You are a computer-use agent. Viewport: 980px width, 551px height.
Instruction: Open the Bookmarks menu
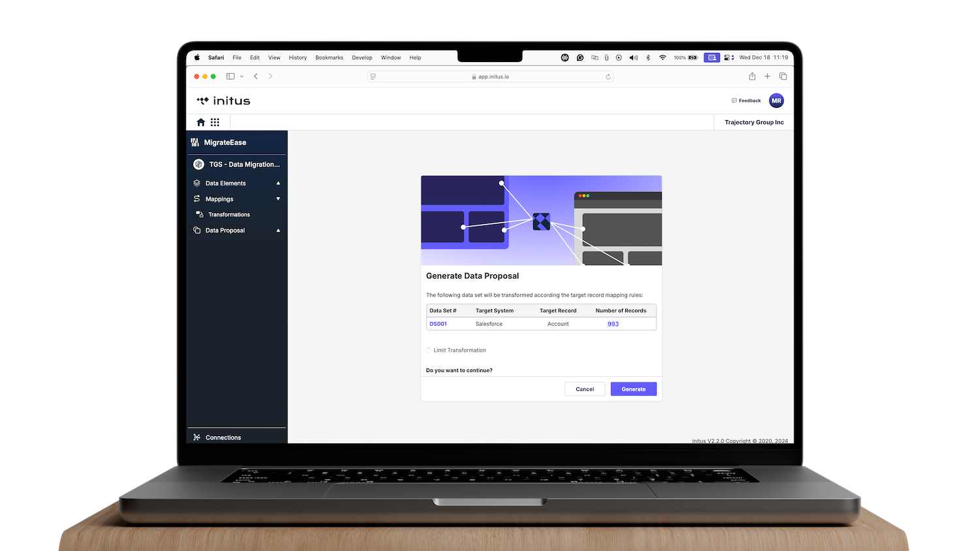[x=329, y=57]
